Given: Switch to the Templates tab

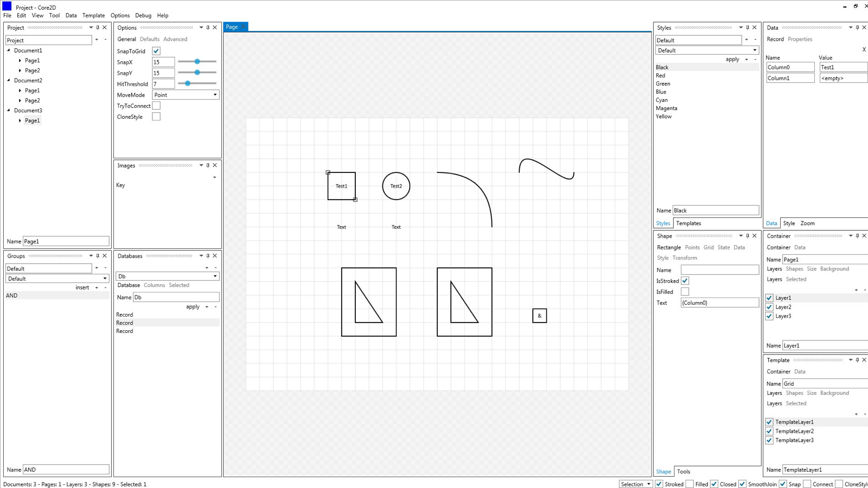Looking at the screenshot, I should point(688,223).
